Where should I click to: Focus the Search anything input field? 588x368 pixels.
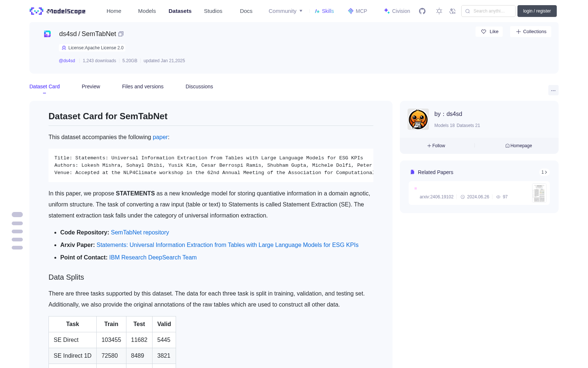pyautogui.click(x=488, y=11)
